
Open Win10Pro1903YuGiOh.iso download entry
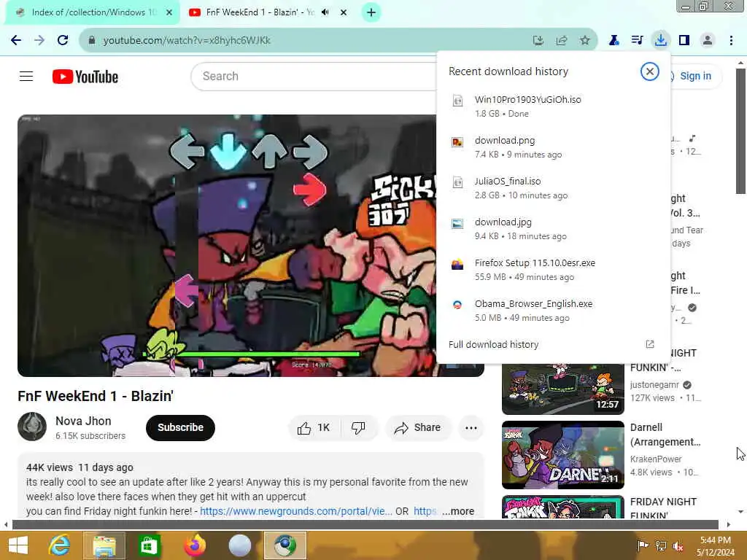click(553, 106)
